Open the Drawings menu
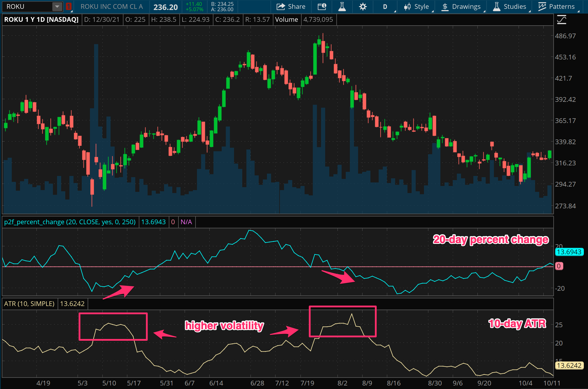Viewport: 588px width, 389px height. point(461,6)
